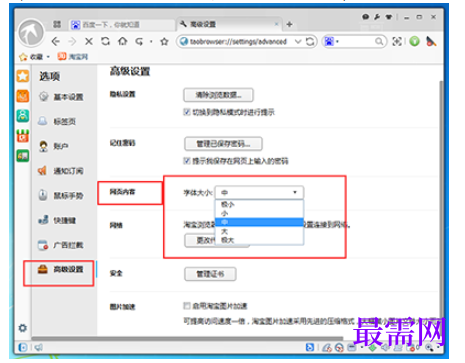
Task: Open a new tab with the plus button
Action: tap(289, 24)
